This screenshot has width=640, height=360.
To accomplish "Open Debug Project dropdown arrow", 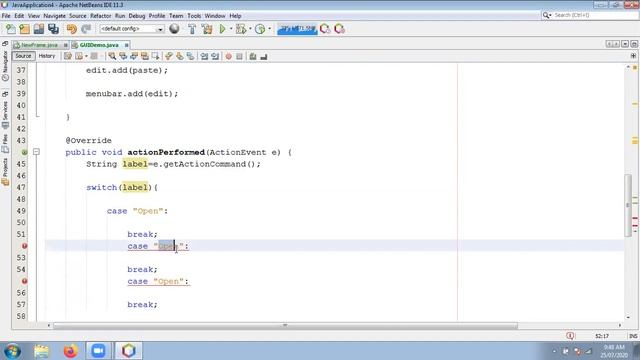I will 250,29.
